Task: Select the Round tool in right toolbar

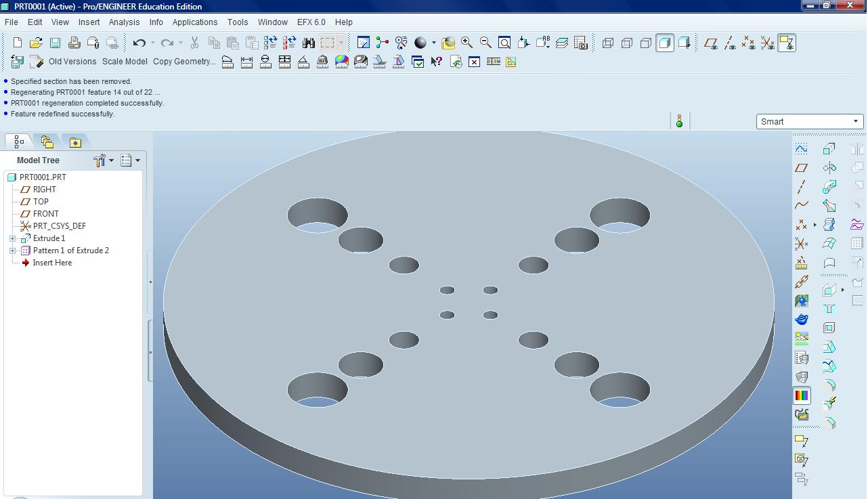Action: point(829,385)
